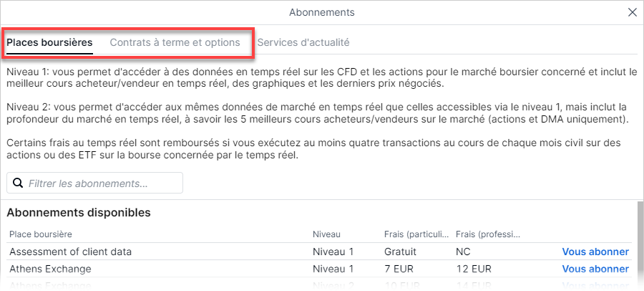
Task: Click the Gratuit fee cell
Action: coord(400,252)
